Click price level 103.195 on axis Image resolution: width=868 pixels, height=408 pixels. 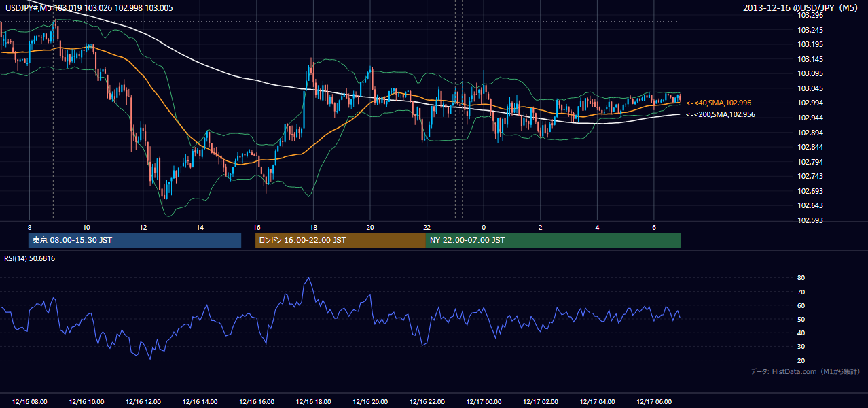pyautogui.click(x=810, y=44)
